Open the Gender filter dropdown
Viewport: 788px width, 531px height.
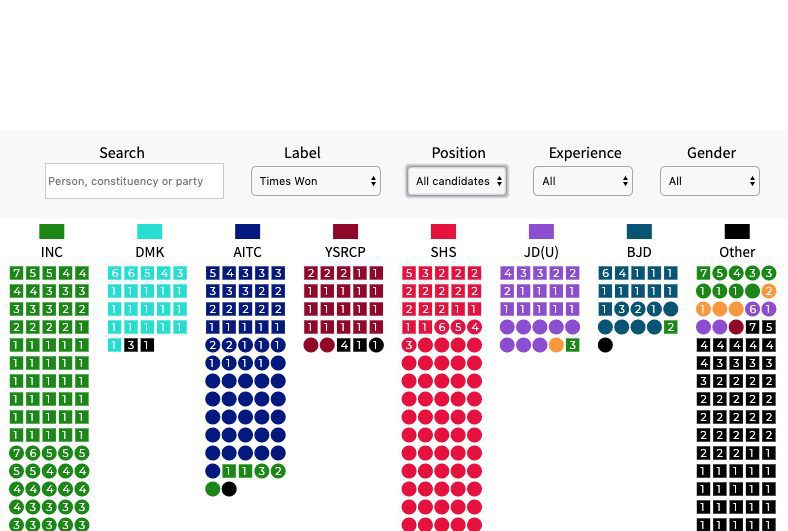coord(710,181)
